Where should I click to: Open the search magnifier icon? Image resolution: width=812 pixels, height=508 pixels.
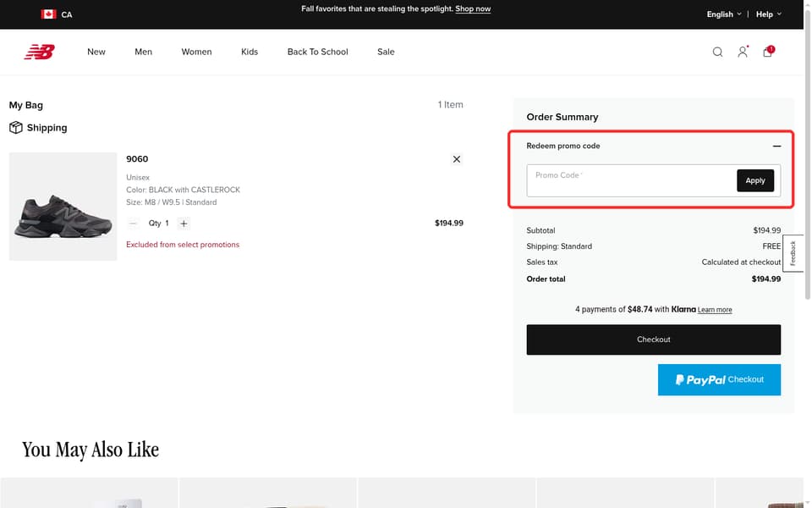(x=717, y=52)
